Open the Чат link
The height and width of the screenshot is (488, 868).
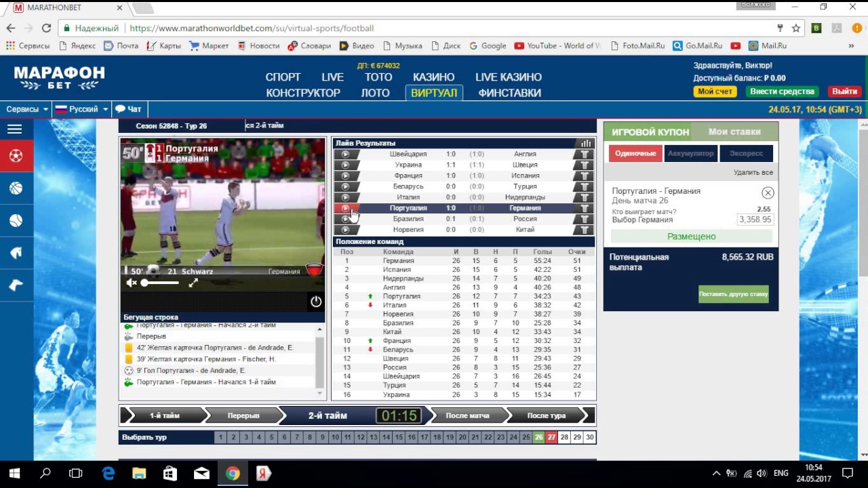coord(129,109)
